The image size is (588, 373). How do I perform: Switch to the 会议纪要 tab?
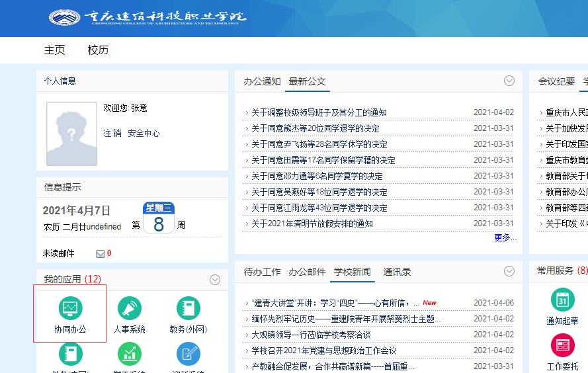[x=556, y=81]
